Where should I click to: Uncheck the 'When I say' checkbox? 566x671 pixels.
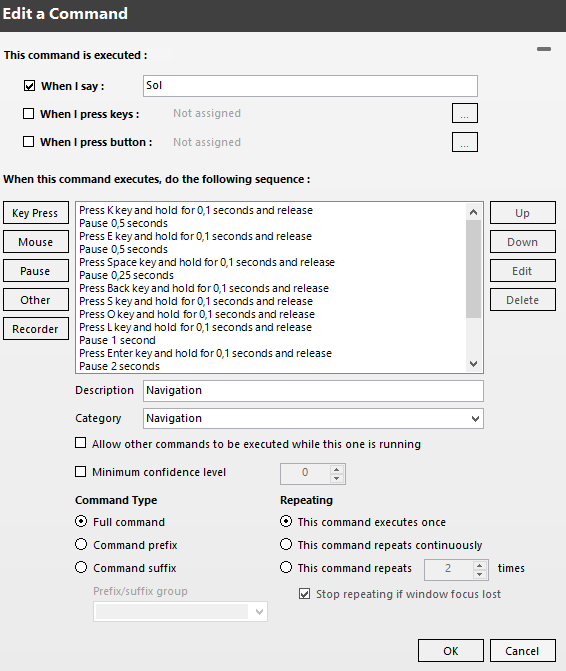point(29,86)
